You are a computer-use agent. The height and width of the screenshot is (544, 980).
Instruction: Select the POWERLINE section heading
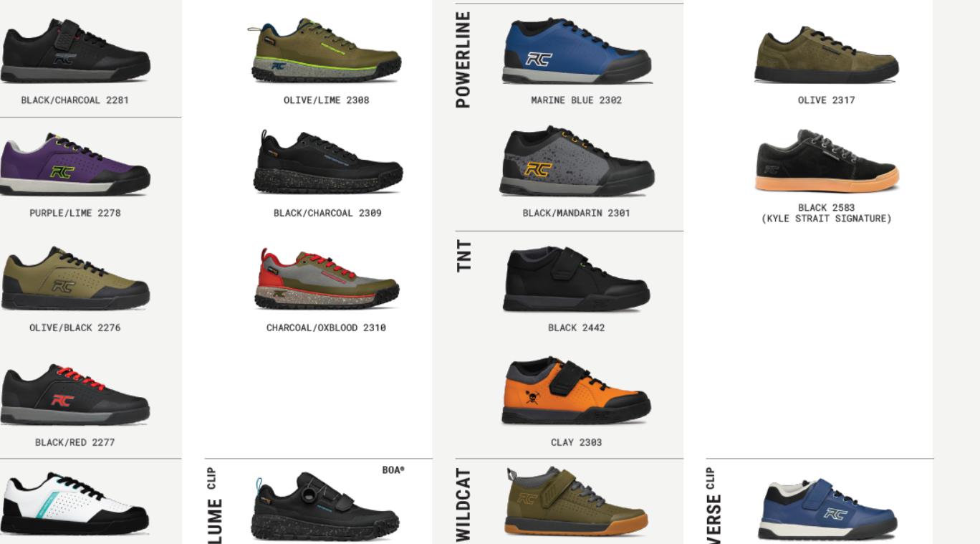tap(463, 59)
